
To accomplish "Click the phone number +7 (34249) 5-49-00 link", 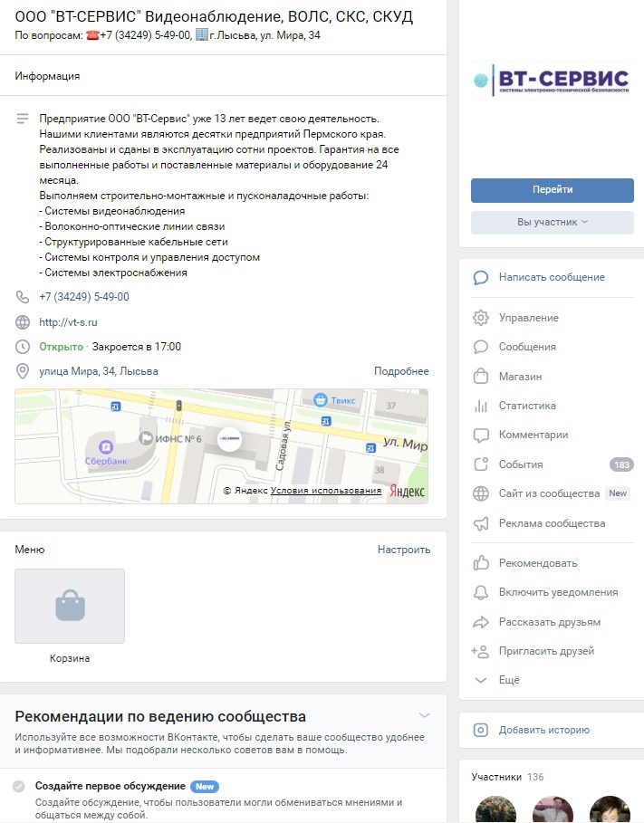I will 84,297.
